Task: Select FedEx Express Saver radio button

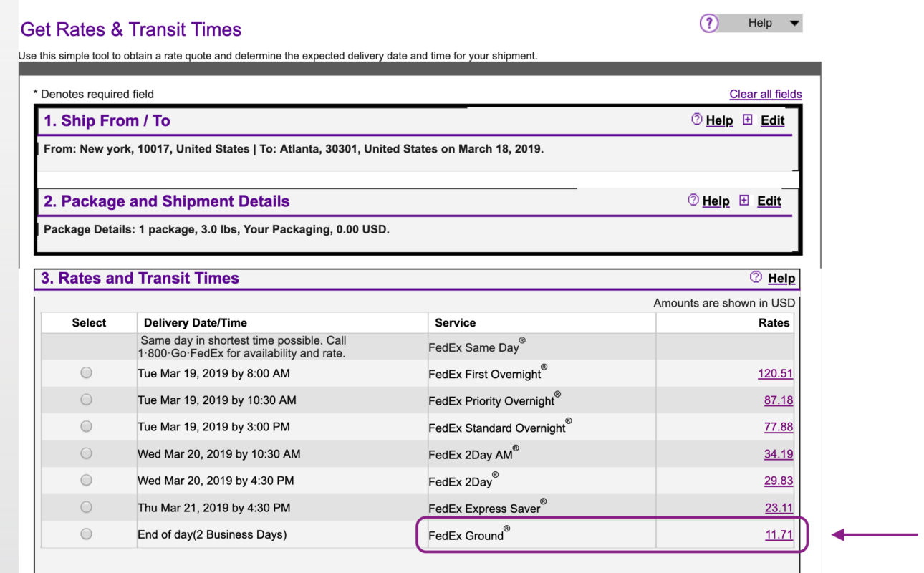Action: pyautogui.click(x=86, y=506)
